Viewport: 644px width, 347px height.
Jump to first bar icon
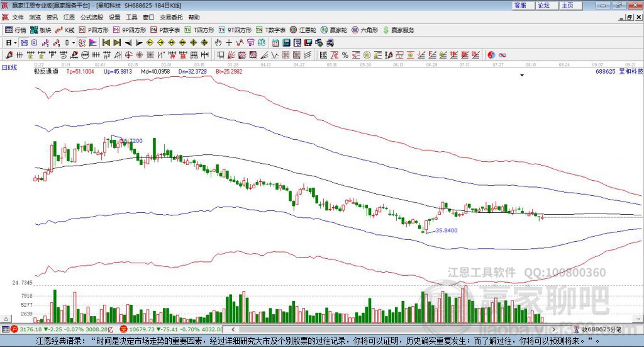point(106,43)
